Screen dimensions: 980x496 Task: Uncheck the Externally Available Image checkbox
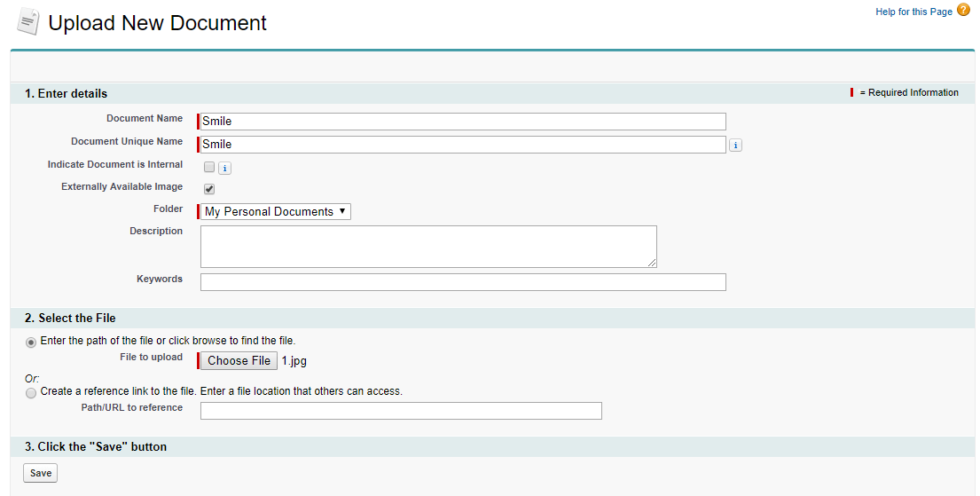tap(209, 189)
